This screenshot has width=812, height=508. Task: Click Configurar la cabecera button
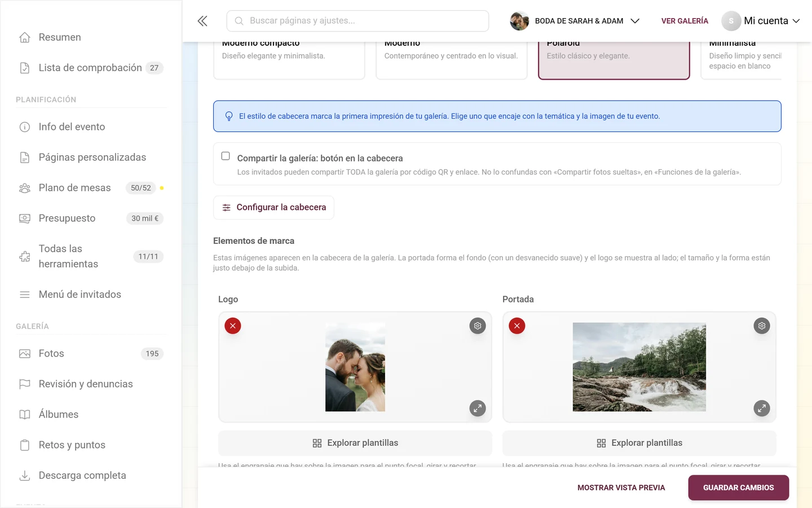point(273,208)
